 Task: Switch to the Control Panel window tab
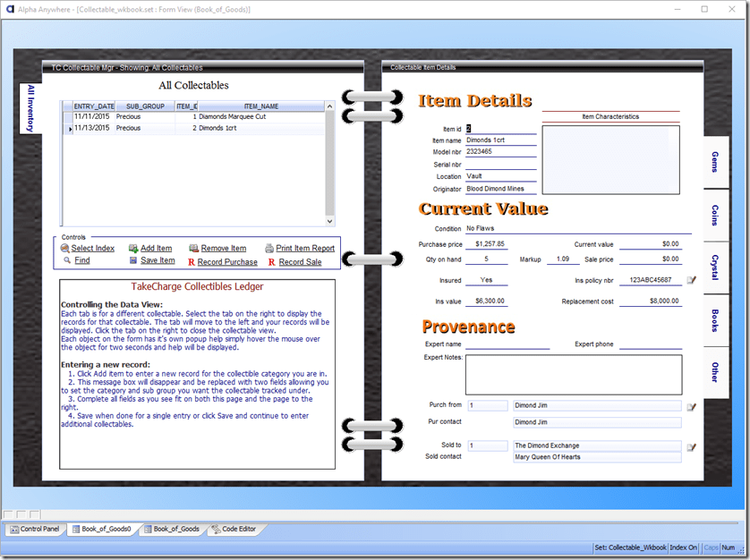pos(34,530)
